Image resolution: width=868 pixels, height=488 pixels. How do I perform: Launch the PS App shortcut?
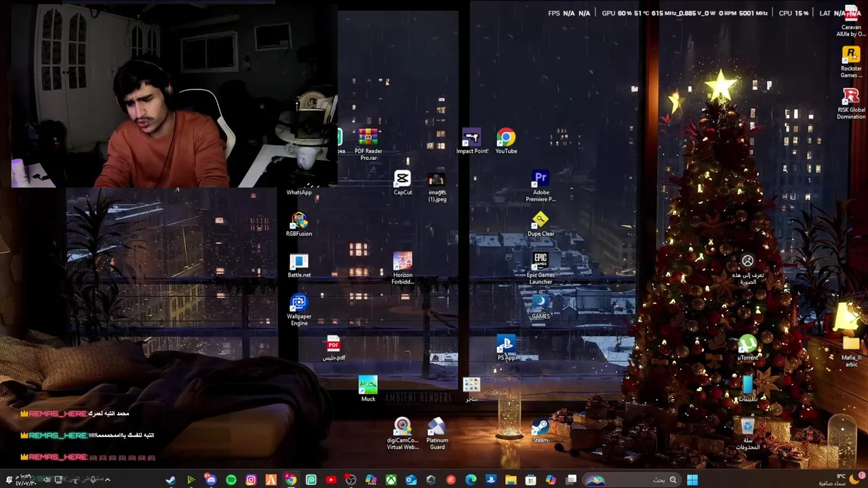click(506, 348)
